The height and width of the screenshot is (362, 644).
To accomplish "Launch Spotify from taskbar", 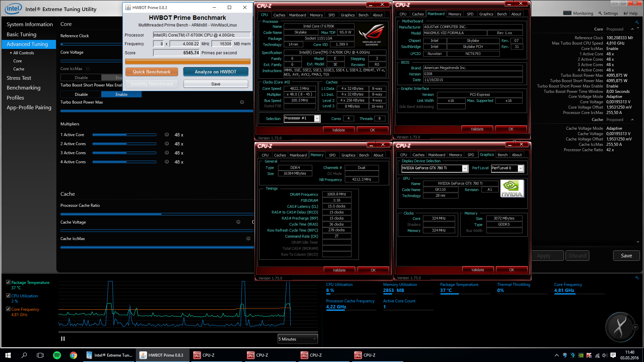I will point(57,355).
